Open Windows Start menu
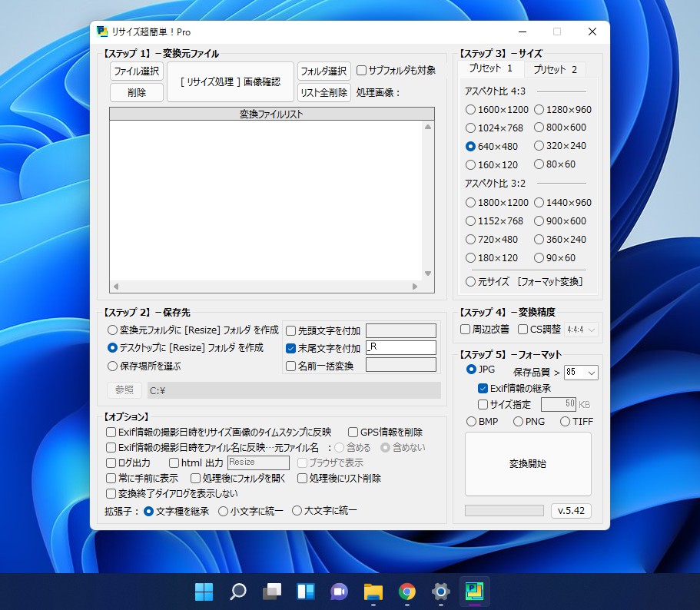700x610 pixels. click(x=204, y=592)
